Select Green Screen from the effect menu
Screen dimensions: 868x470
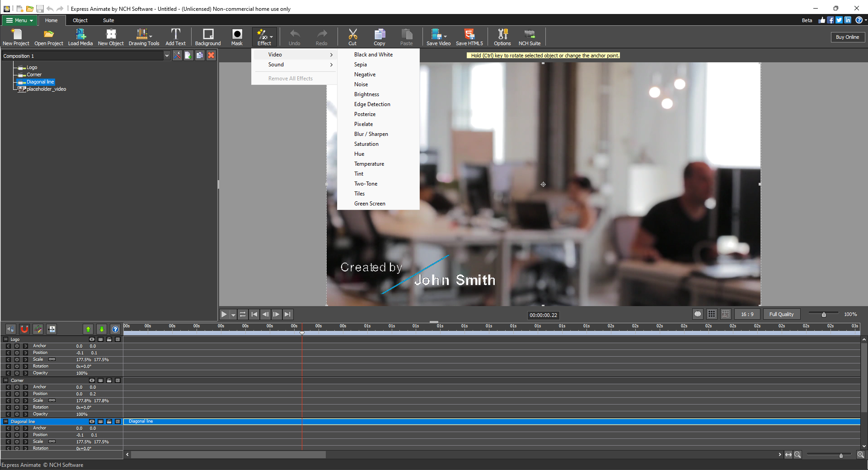(370, 204)
